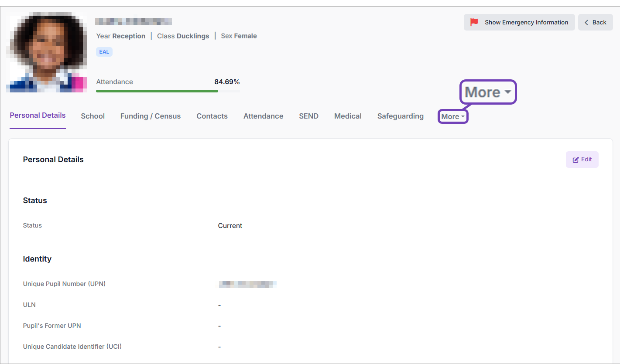View the Safeguarding tab
The width and height of the screenshot is (620, 364).
point(400,116)
